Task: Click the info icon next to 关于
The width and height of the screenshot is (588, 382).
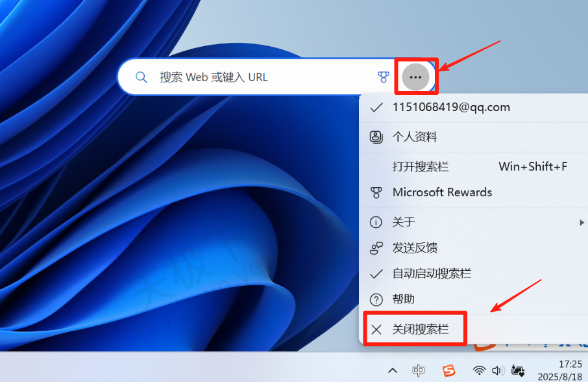Action: (376, 222)
